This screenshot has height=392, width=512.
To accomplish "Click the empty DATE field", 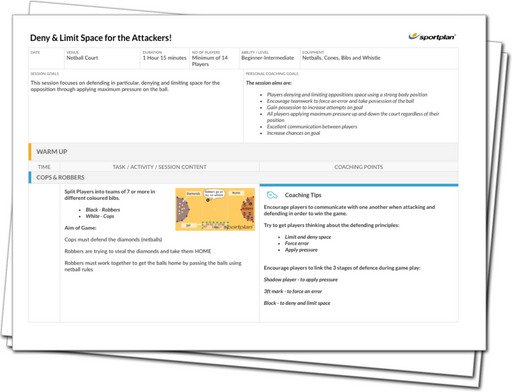I will tap(46, 58).
